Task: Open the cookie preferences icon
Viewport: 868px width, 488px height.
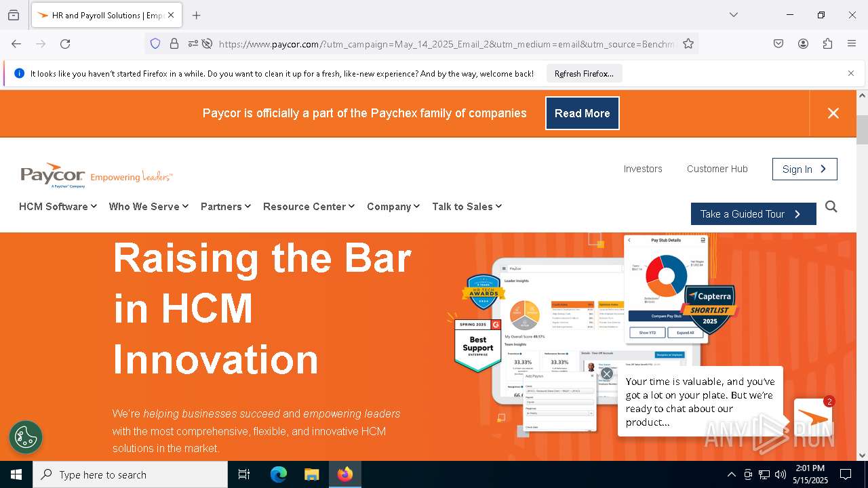Action: 26,437
